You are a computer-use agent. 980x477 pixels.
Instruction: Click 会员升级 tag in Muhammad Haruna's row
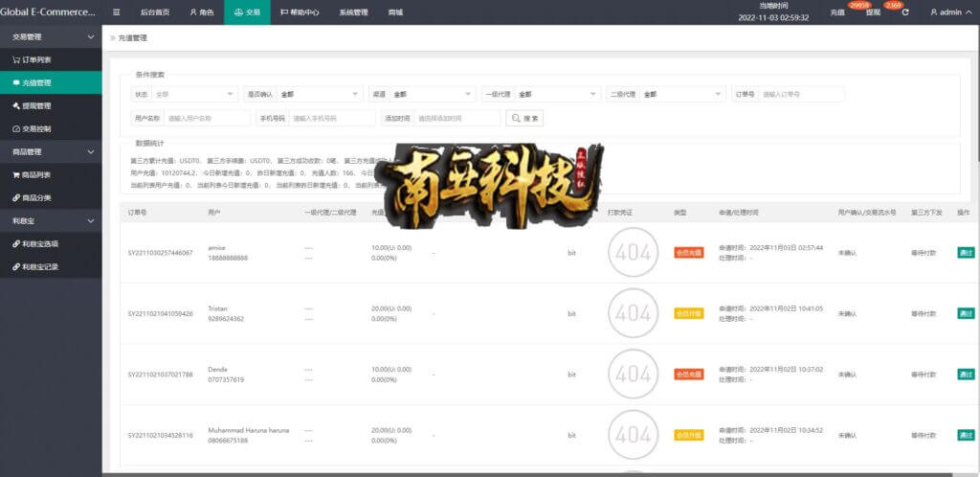(x=689, y=435)
